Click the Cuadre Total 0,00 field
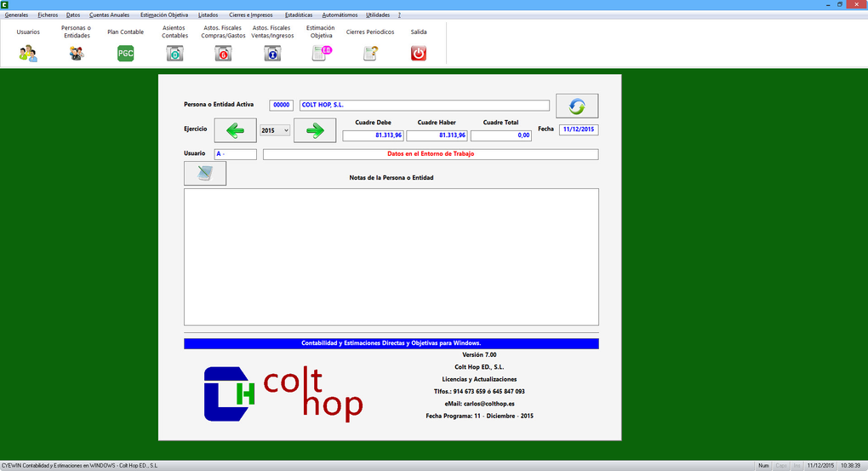The height and width of the screenshot is (471, 868). pos(501,135)
